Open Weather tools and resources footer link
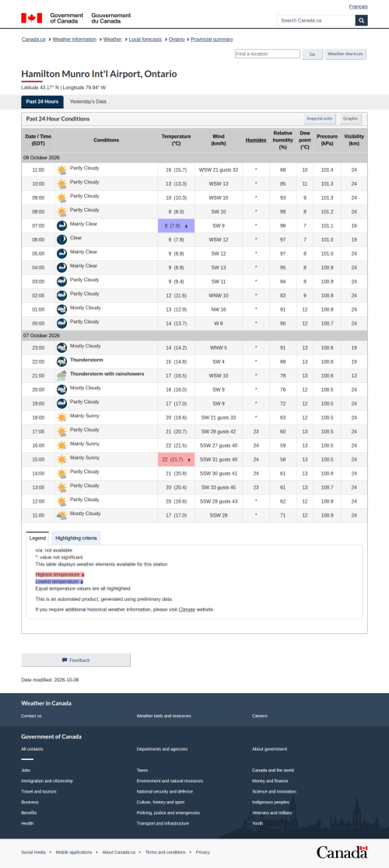This screenshot has width=389, height=868. pyautogui.click(x=164, y=716)
